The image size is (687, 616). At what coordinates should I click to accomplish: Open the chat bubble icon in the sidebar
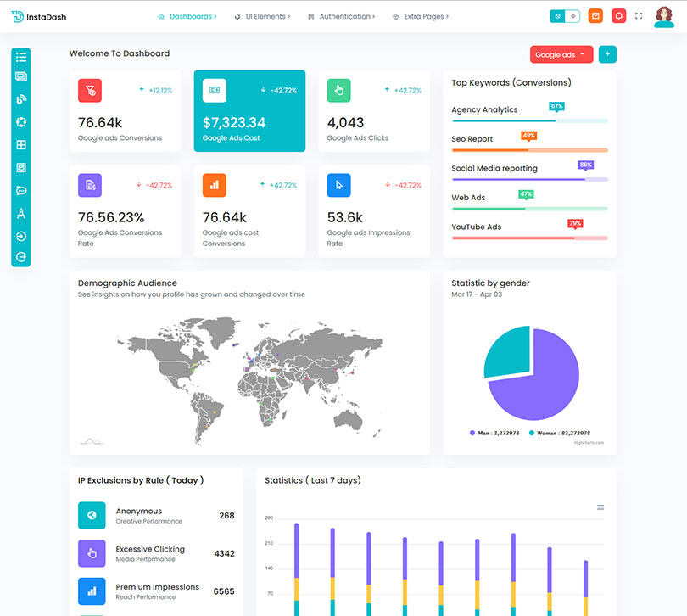(x=21, y=191)
